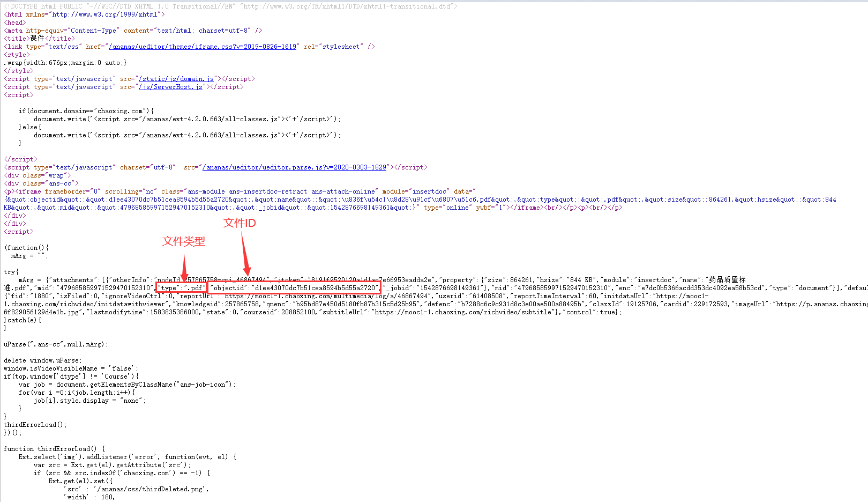Click the iframe frameborder="0" tag line

(x=240, y=191)
